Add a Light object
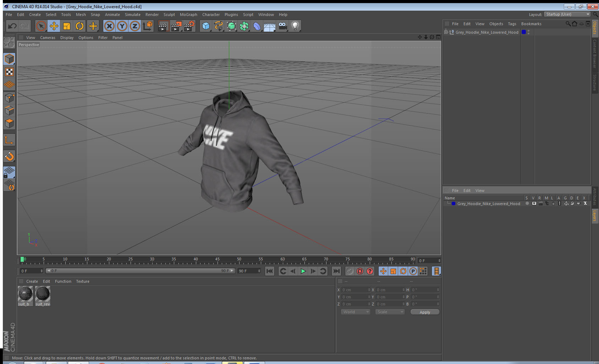The image size is (599, 364). tap(295, 26)
